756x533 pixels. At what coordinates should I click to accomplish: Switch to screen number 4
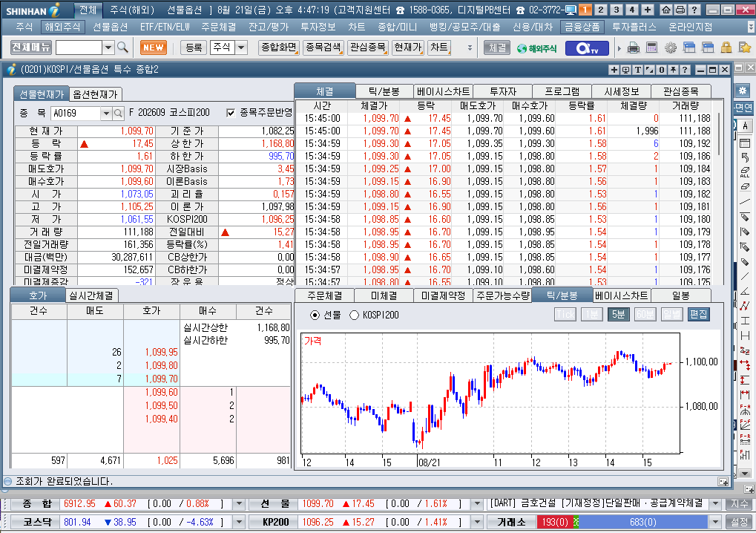pos(631,10)
